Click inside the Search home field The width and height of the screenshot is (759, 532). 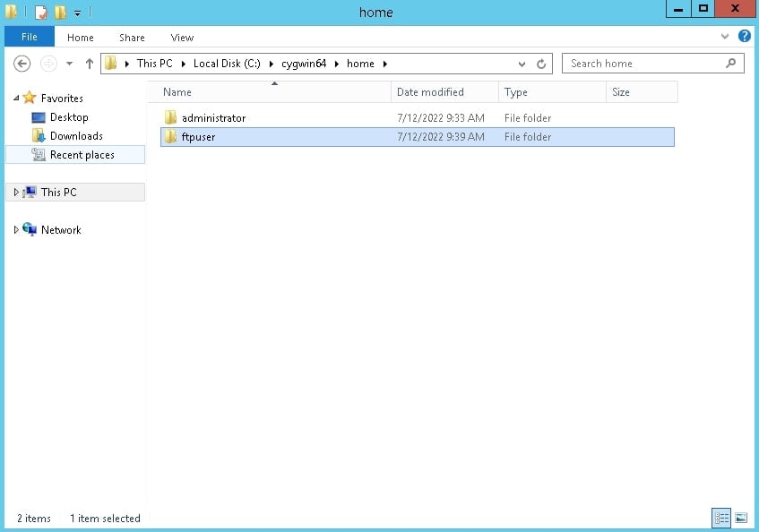point(652,64)
